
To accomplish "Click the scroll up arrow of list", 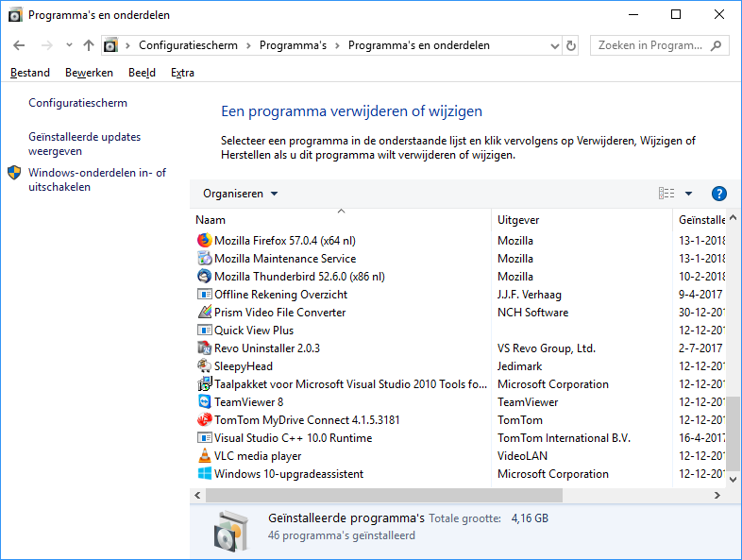I will (733, 218).
